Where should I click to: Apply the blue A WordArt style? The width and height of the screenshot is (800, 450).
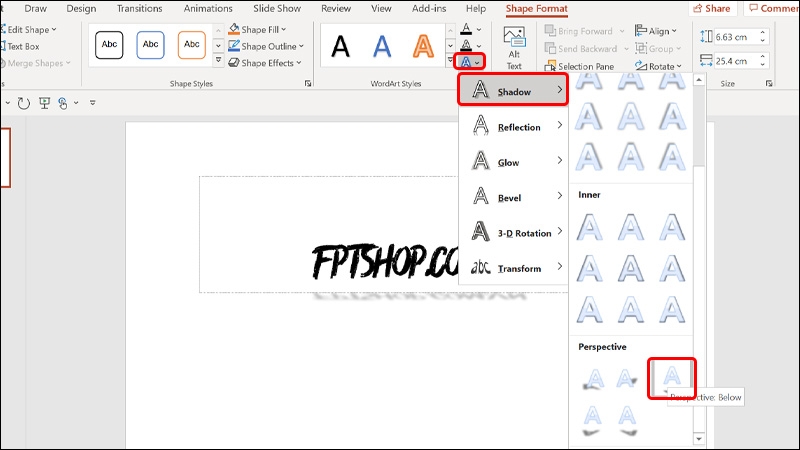[x=382, y=46]
